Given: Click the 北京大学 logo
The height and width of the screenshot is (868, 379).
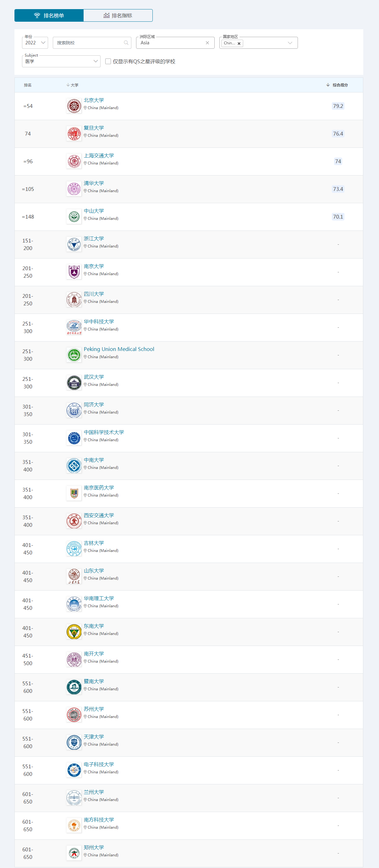Looking at the screenshot, I should tap(74, 106).
